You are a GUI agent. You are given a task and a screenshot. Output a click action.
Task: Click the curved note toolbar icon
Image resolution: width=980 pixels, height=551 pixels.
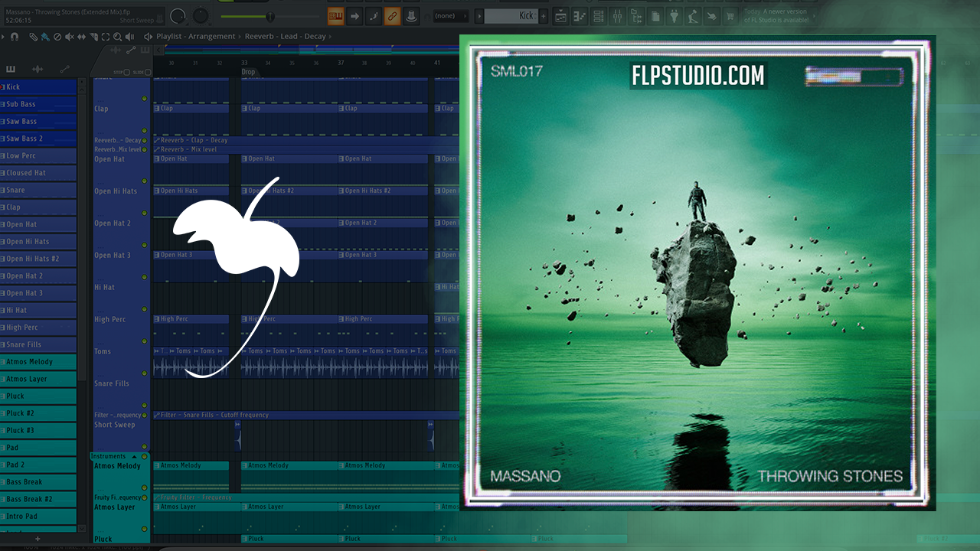click(x=373, y=15)
